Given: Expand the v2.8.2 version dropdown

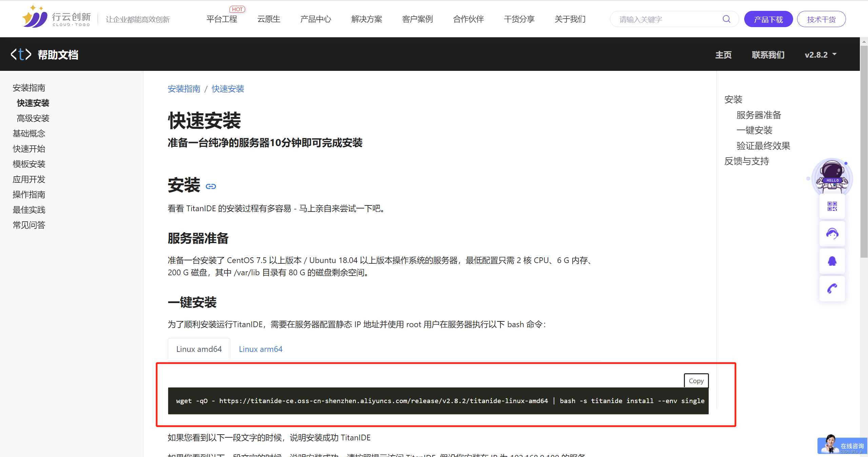Looking at the screenshot, I should (x=821, y=55).
